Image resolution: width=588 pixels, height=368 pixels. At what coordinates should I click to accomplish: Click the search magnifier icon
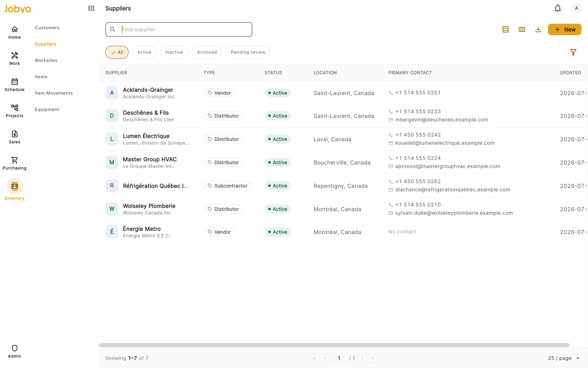[112, 29]
